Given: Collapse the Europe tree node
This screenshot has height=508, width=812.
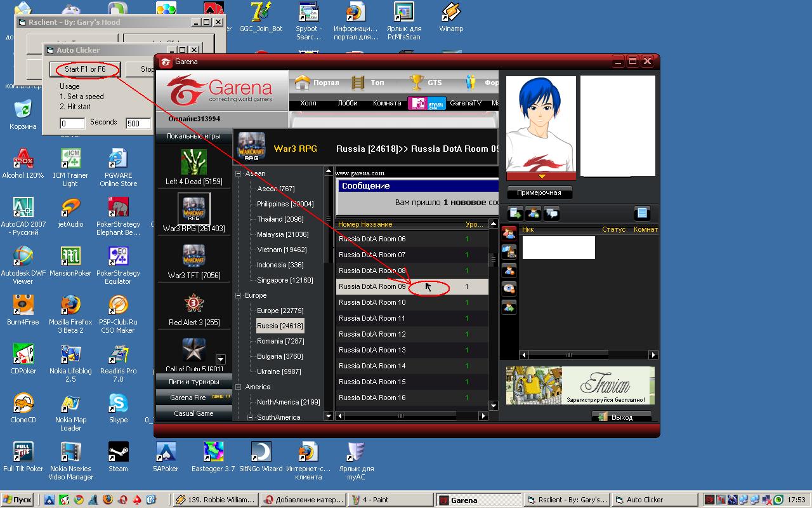Looking at the screenshot, I should [x=239, y=295].
